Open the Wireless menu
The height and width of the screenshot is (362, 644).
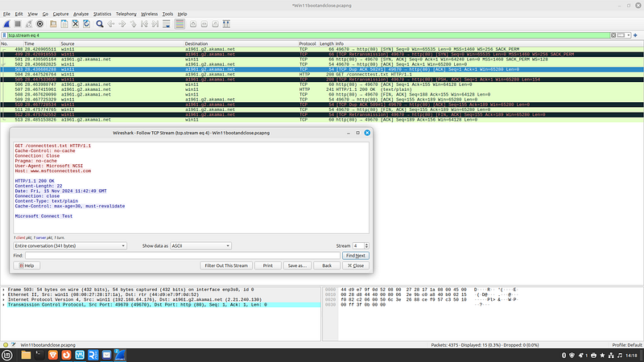[x=149, y=14]
